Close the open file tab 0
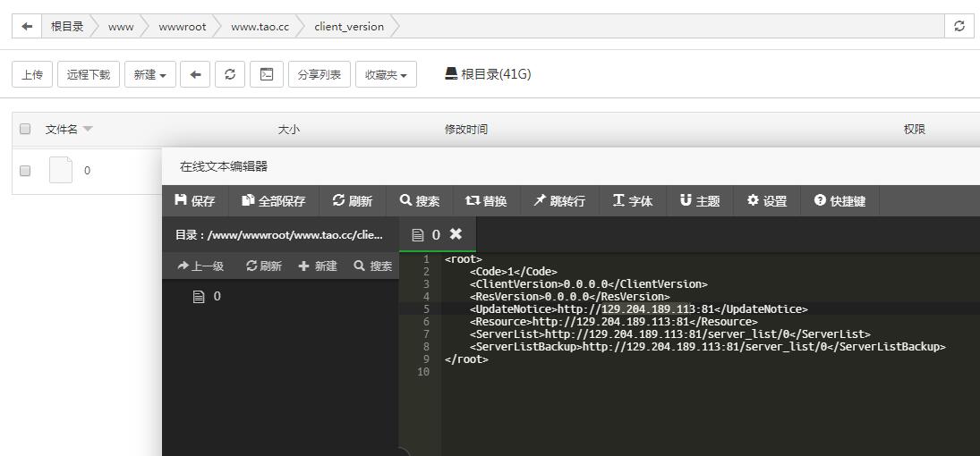The height and width of the screenshot is (456, 980). click(456, 234)
